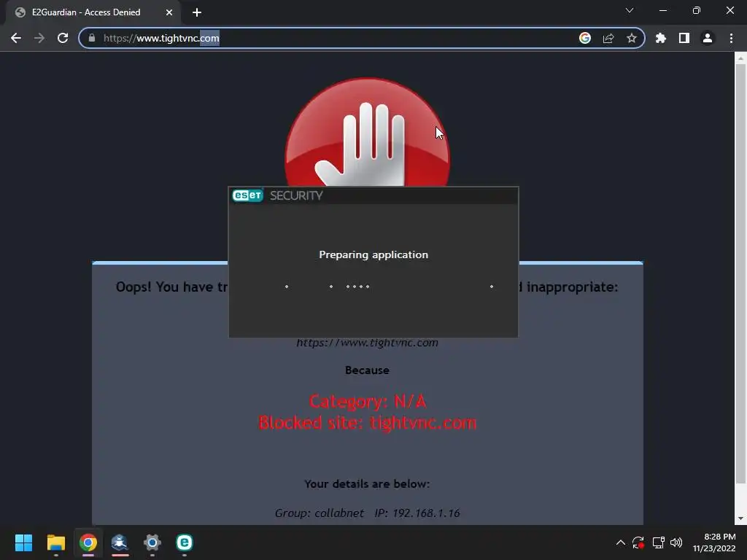
Task: Go back to the previous page
Action: click(x=16, y=38)
